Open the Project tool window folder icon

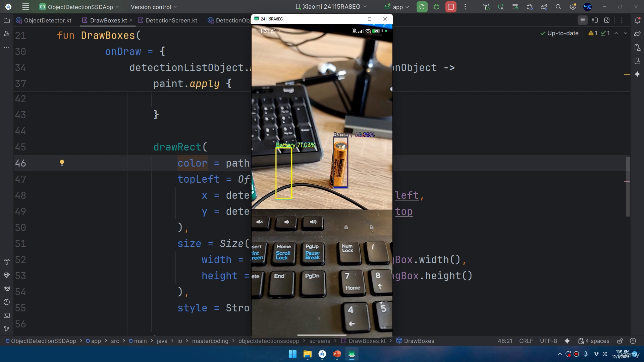(6, 20)
